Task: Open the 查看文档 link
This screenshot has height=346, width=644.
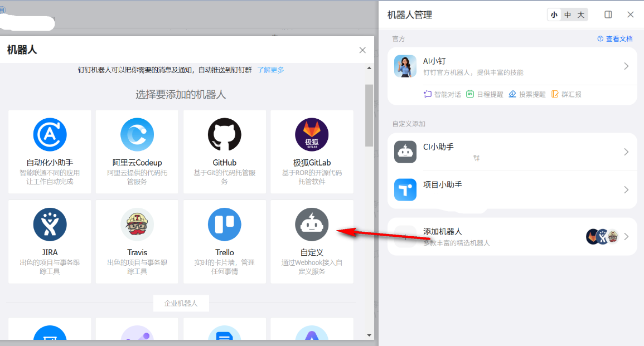Action: click(x=619, y=38)
